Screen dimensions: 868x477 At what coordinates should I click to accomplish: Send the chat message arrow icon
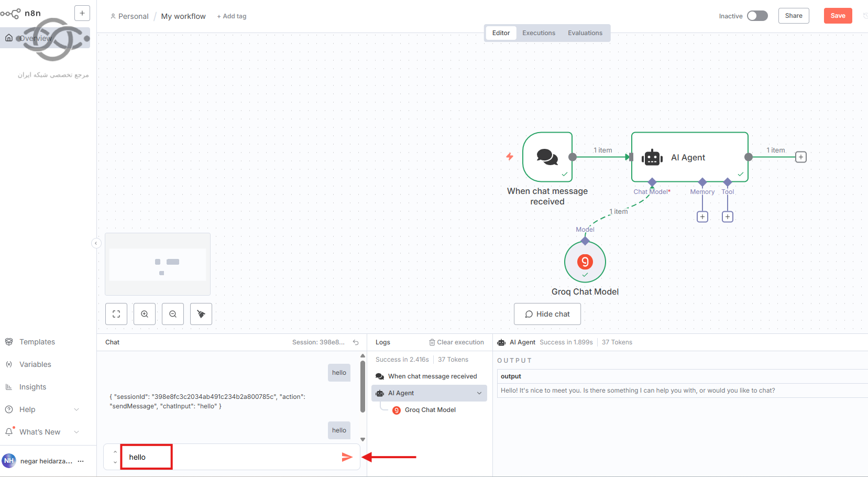coord(347,457)
